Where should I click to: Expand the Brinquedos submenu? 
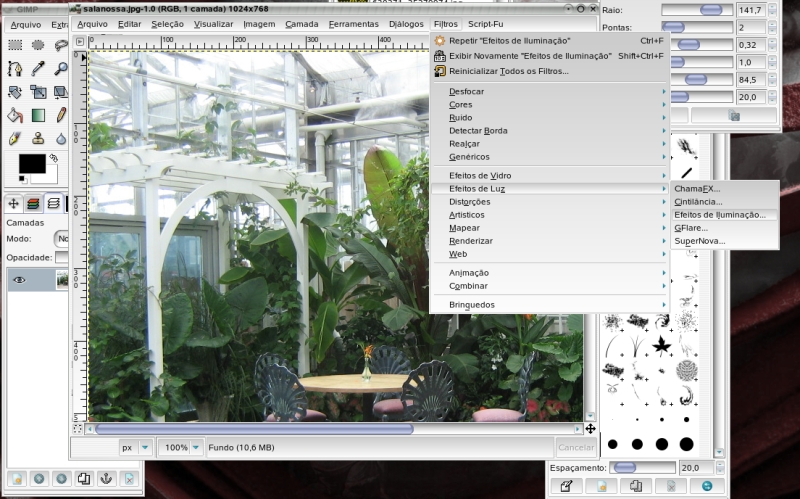pyautogui.click(x=549, y=305)
